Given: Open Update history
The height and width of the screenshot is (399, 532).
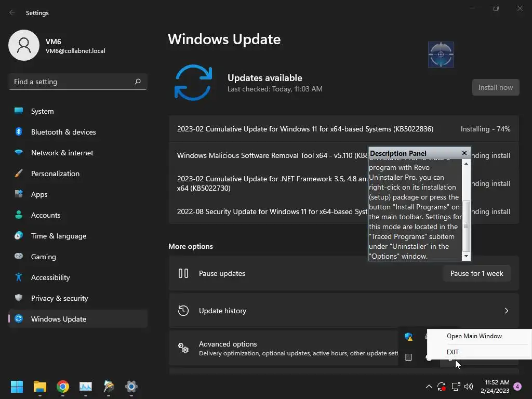Looking at the screenshot, I should 344,311.
